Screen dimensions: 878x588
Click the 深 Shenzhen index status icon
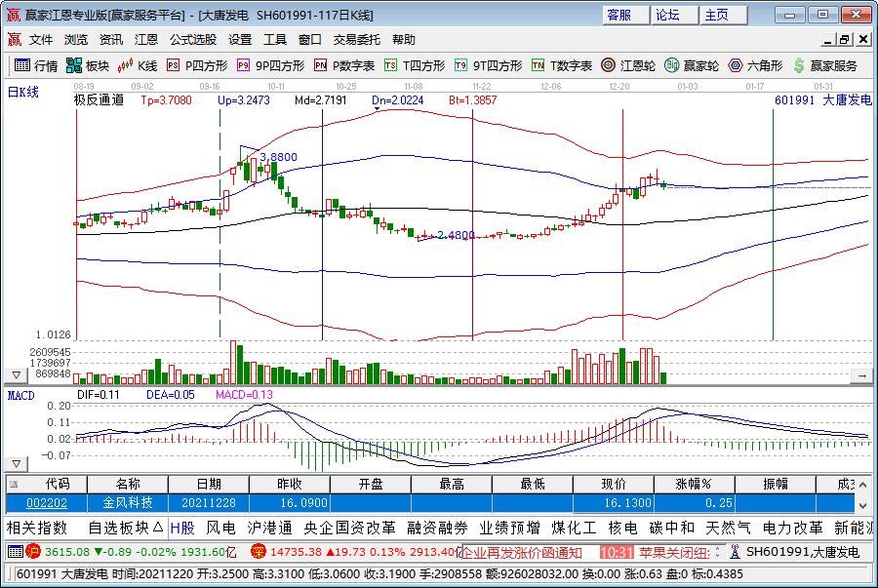(259, 552)
